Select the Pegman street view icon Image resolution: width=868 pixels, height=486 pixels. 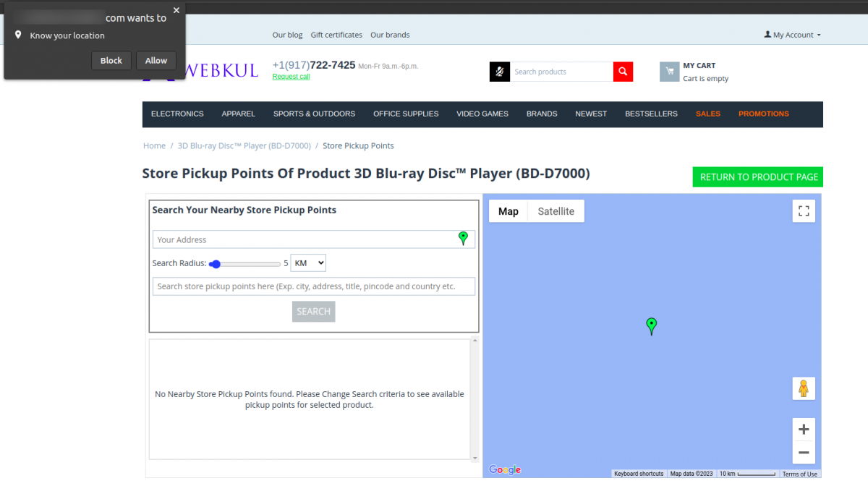click(x=804, y=388)
